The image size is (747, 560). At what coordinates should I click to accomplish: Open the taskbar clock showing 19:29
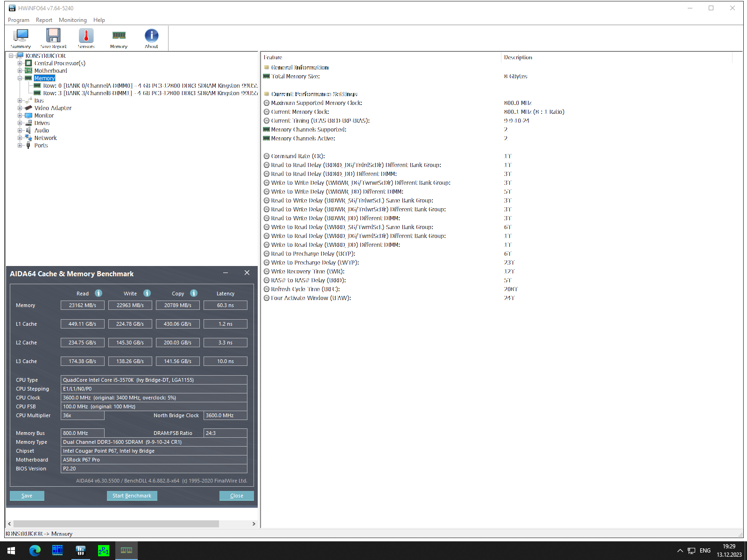729,551
